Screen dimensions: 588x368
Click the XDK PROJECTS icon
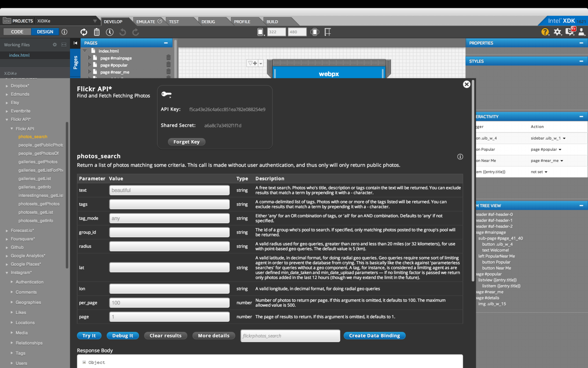click(x=7, y=21)
